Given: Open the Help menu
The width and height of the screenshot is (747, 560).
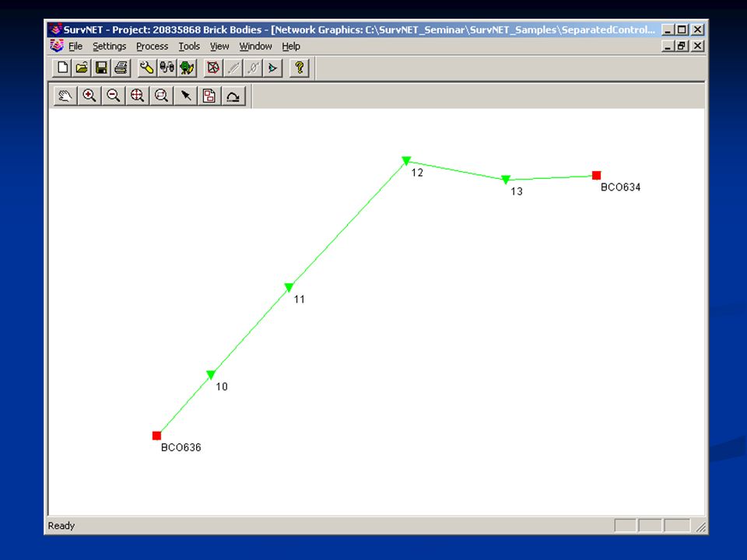Looking at the screenshot, I should pyautogui.click(x=290, y=46).
